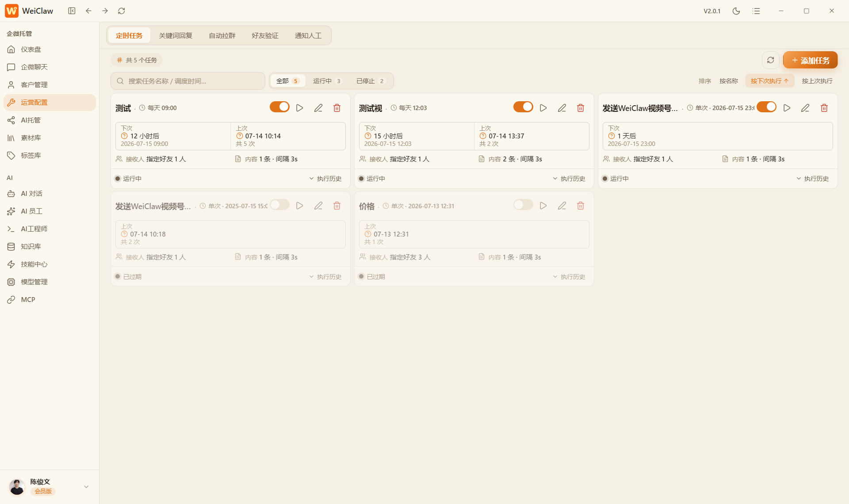Go forward with the right arrow
This screenshot has width=849, height=504.
click(105, 11)
